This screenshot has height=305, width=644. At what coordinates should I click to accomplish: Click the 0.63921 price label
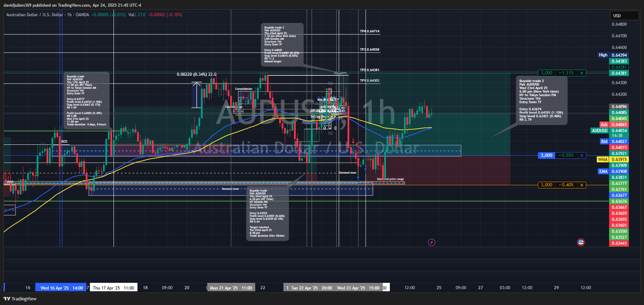click(x=619, y=154)
